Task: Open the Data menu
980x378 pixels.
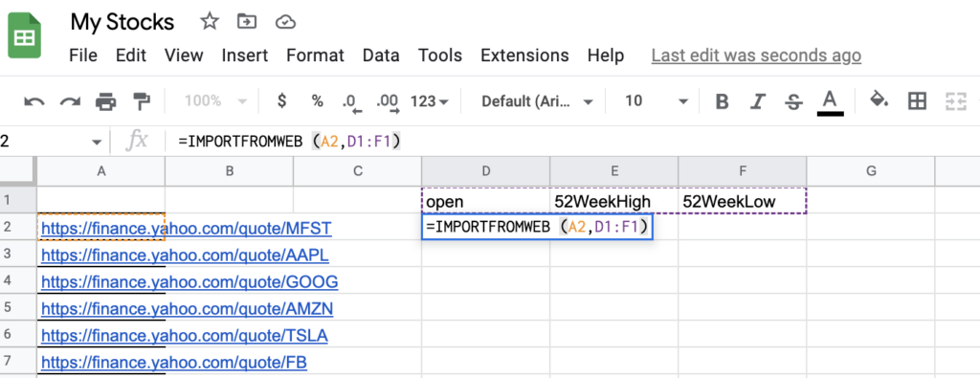Action: tap(381, 55)
